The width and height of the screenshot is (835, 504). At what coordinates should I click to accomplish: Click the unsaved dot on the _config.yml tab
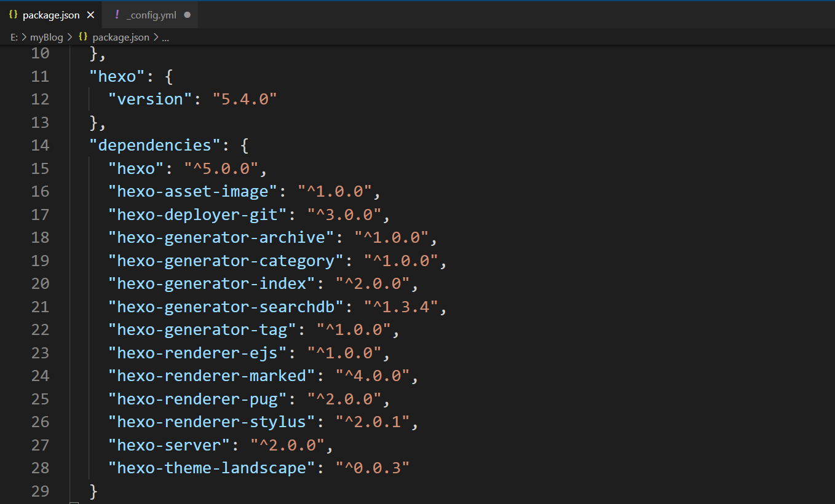(x=187, y=15)
